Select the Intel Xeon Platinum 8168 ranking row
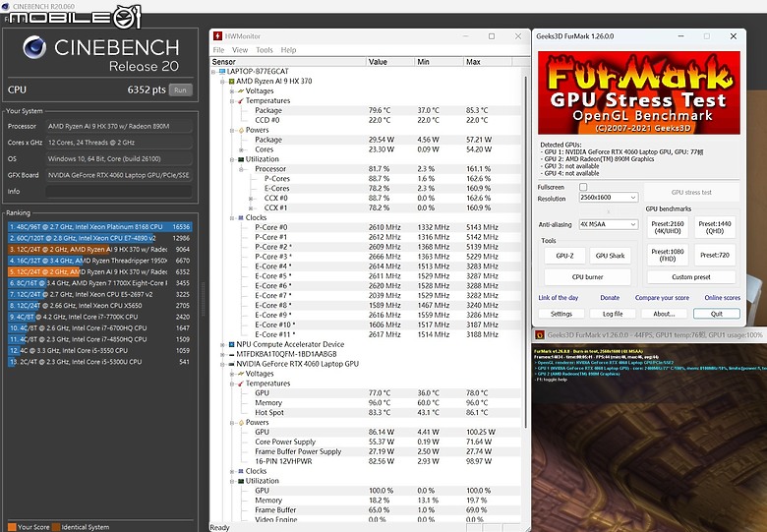 tap(99, 227)
